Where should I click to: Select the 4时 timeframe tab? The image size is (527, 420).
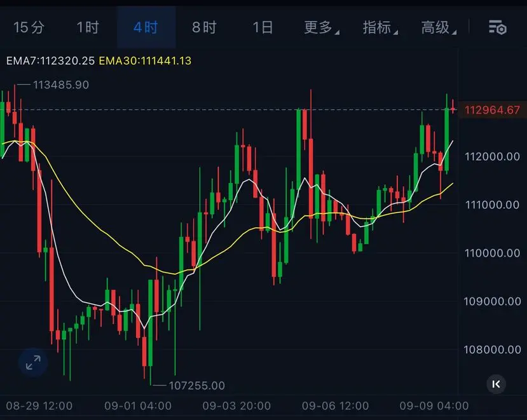coord(146,27)
